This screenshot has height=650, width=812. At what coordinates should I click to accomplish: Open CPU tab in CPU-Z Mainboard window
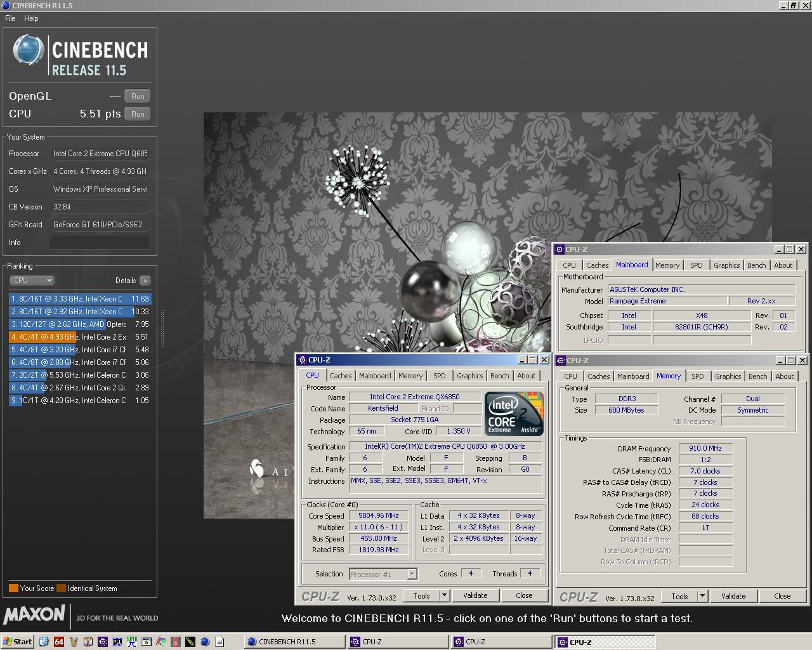(569, 265)
